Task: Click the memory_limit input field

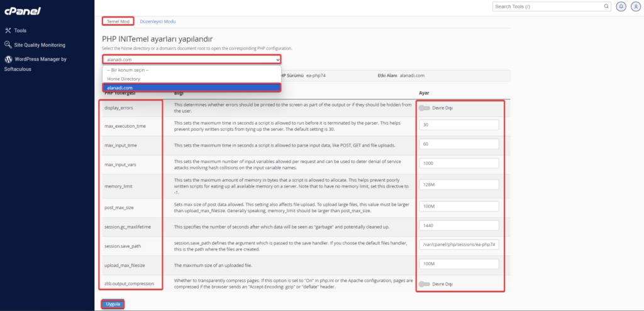Action: coord(458,185)
